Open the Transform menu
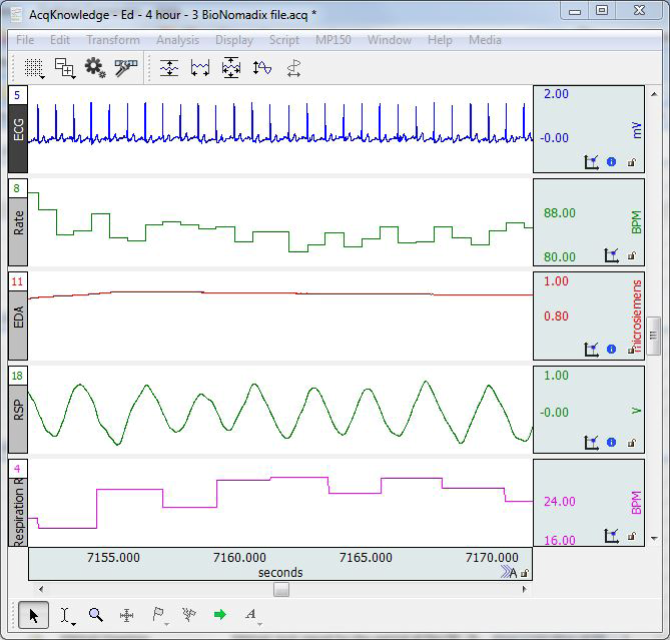Viewport: 670px width, 640px height. (x=113, y=40)
